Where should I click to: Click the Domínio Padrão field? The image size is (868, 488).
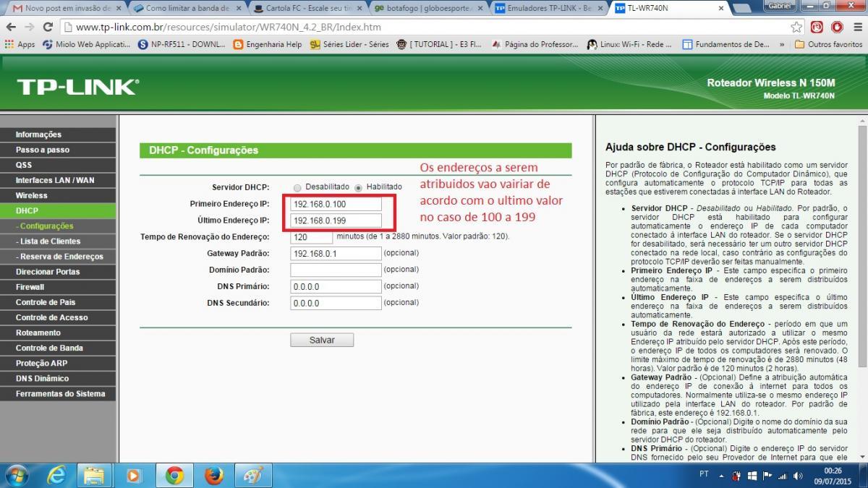click(x=336, y=270)
